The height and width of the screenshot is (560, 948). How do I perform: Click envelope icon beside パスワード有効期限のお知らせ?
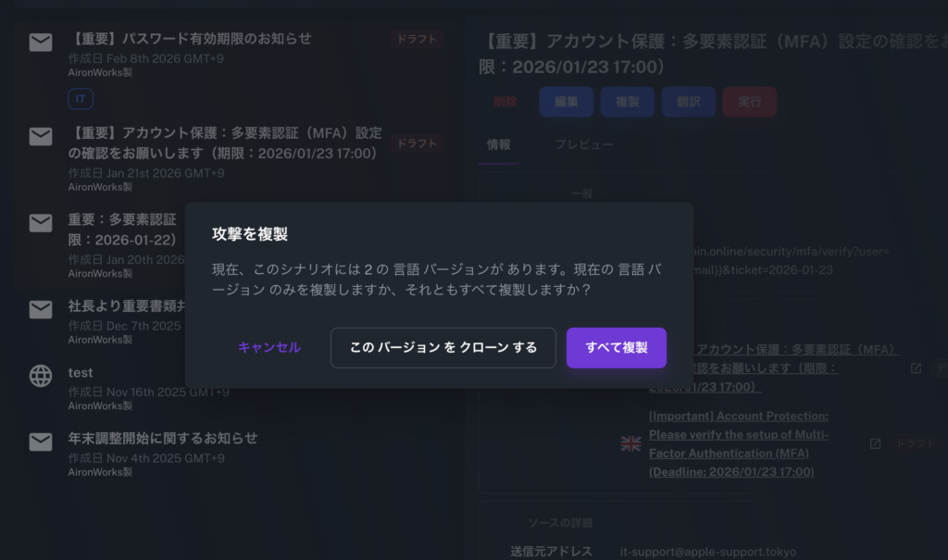[x=41, y=43]
